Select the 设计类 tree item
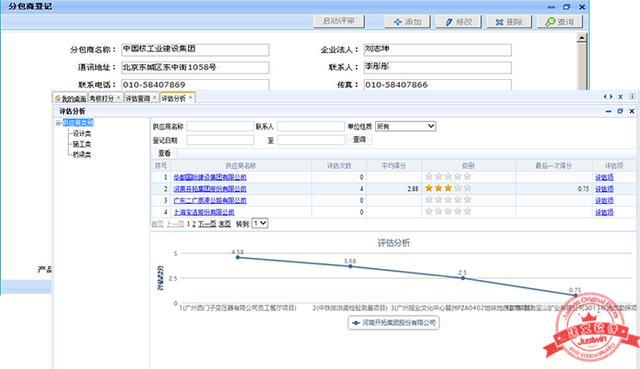Viewport: 640px width, 369px height. pyautogui.click(x=82, y=133)
